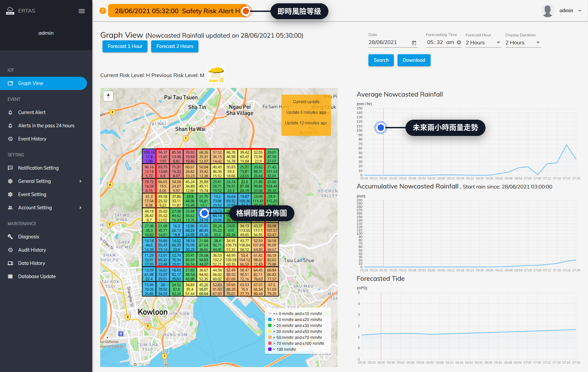This screenshot has height=372, width=588.
Task: Click the Data History device icon
Action: (10, 263)
